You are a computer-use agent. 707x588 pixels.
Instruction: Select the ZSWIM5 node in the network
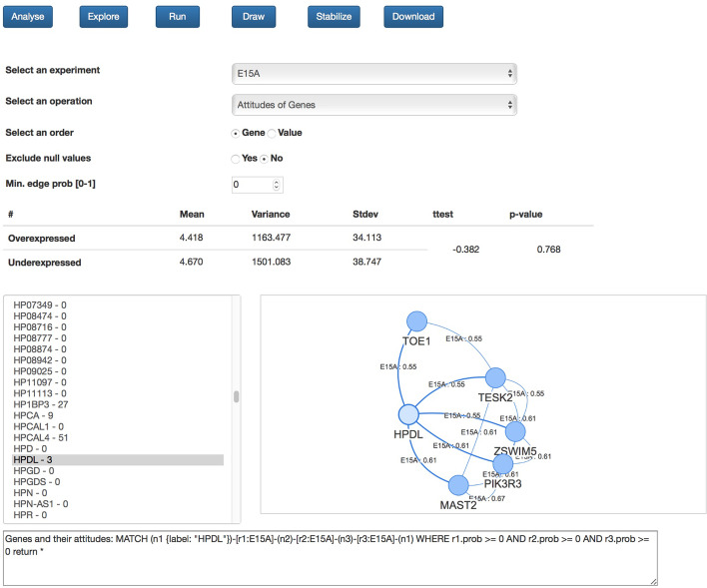click(x=515, y=431)
